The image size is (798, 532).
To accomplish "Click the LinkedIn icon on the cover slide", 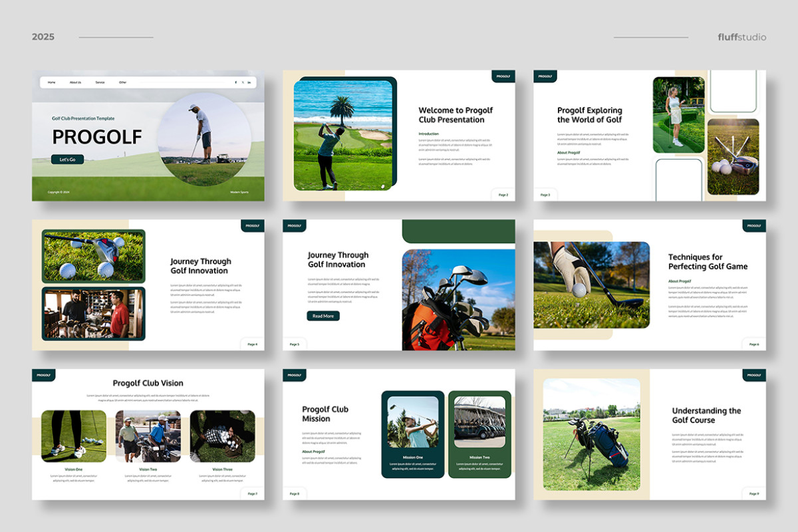I will coord(249,82).
